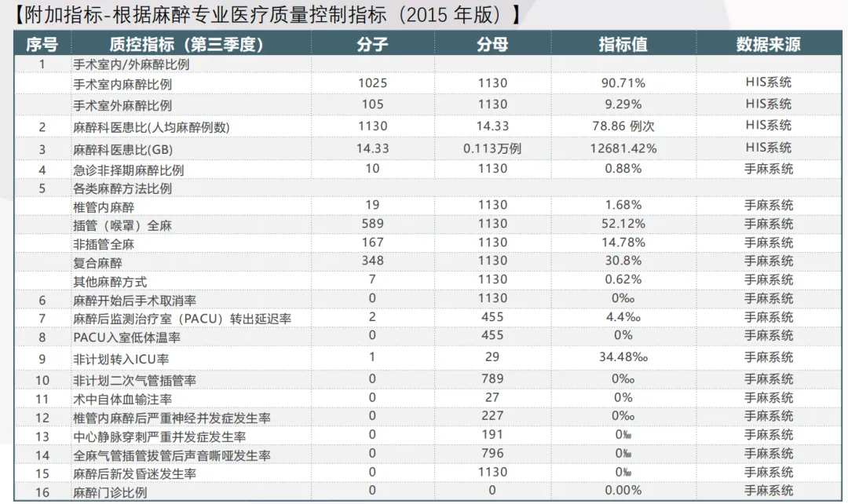
Task: Click the 数据来源 column header
Action: [x=768, y=44]
